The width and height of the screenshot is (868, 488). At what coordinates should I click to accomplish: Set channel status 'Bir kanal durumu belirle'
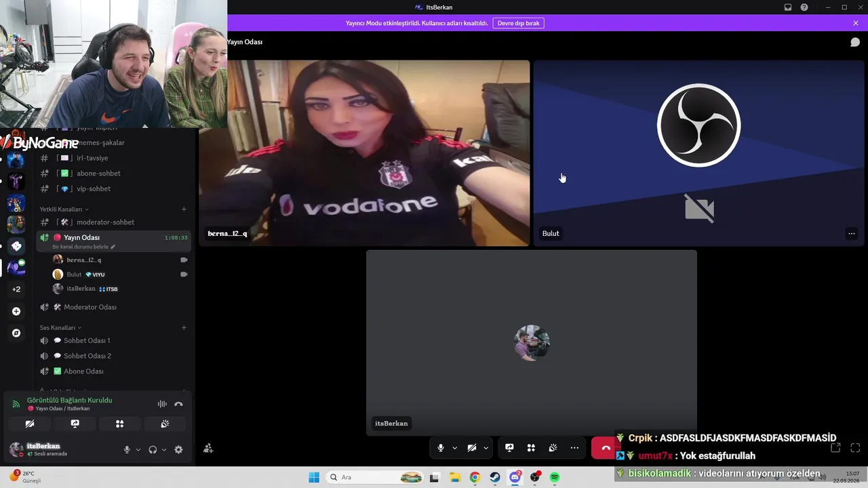tap(83, 247)
